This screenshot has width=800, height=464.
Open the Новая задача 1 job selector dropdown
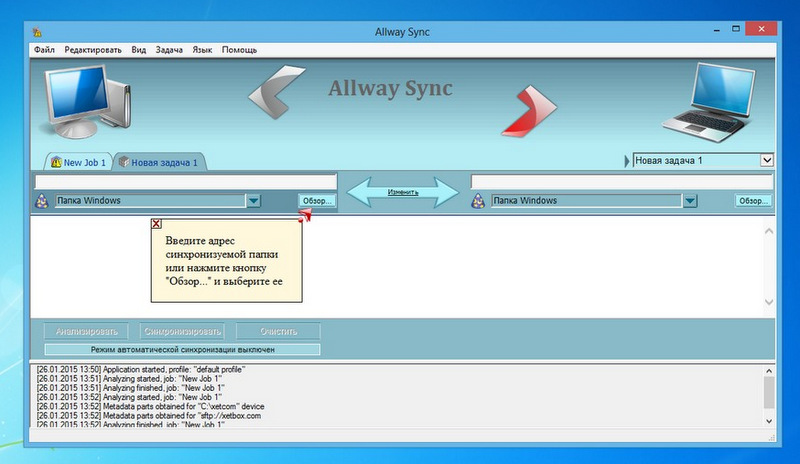(x=767, y=160)
